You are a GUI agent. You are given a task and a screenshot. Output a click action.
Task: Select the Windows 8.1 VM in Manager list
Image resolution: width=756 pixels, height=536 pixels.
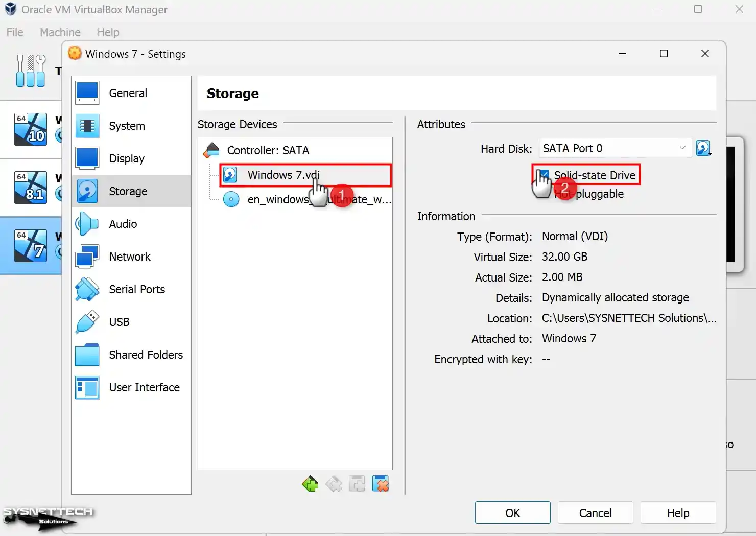point(31,188)
